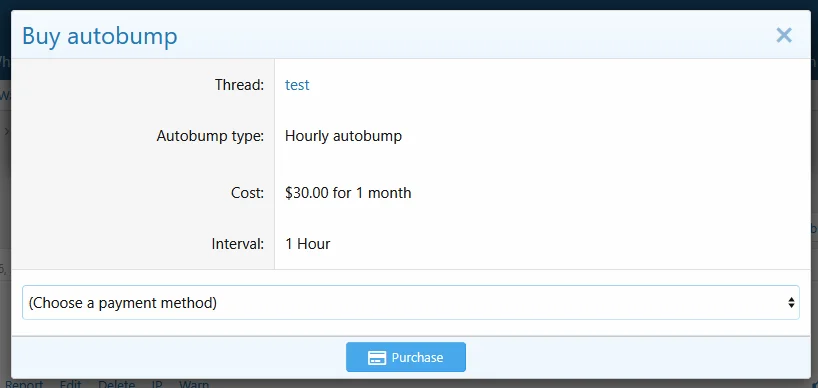The image size is (818, 388).
Task: Select the 'Hourly autobump' type text
Action: 343,136
